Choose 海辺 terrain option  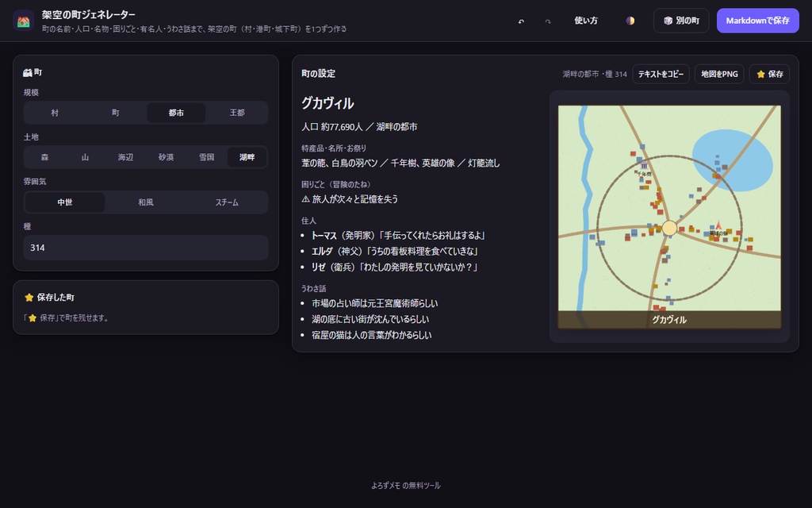pos(125,157)
